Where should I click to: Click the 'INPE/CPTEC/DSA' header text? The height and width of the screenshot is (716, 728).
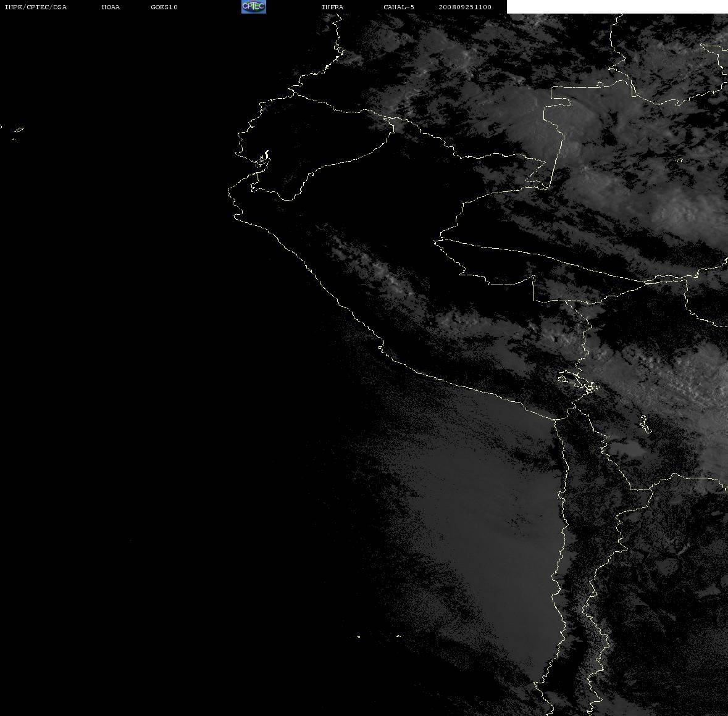pos(36,7)
